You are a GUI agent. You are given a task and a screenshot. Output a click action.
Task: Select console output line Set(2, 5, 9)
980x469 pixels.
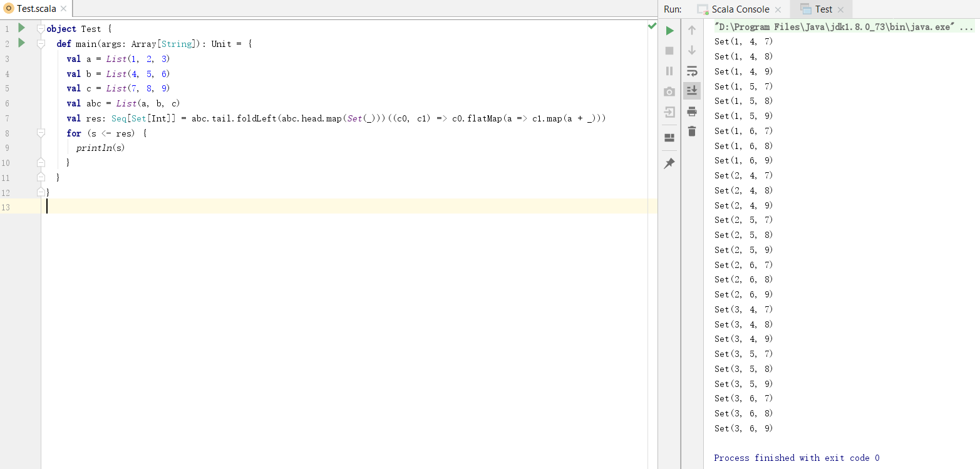pyautogui.click(x=743, y=250)
